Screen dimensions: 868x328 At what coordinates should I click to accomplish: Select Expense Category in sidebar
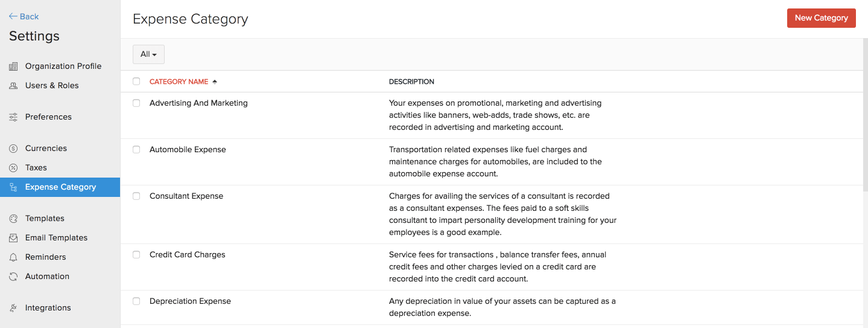coord(60,187)
